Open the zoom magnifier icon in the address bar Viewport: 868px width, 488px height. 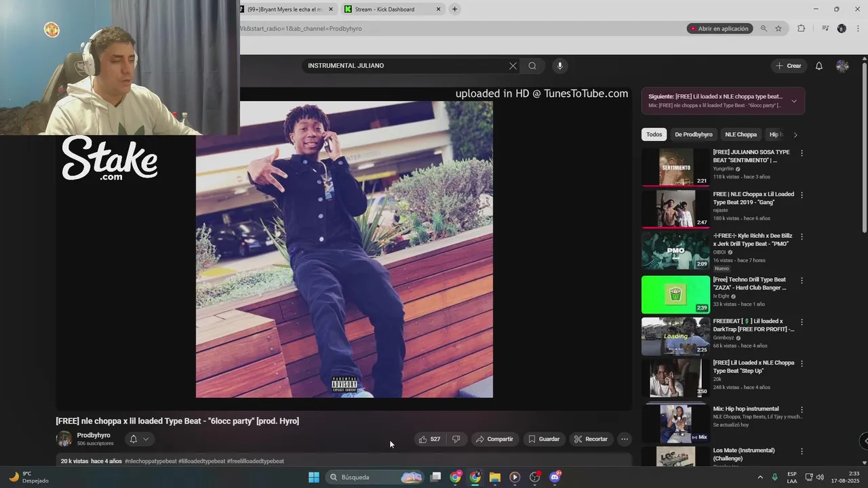tap(764, 28)
